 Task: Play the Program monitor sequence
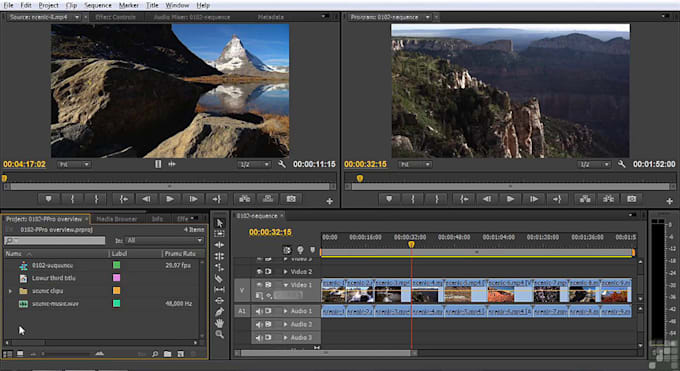(510, 199)
